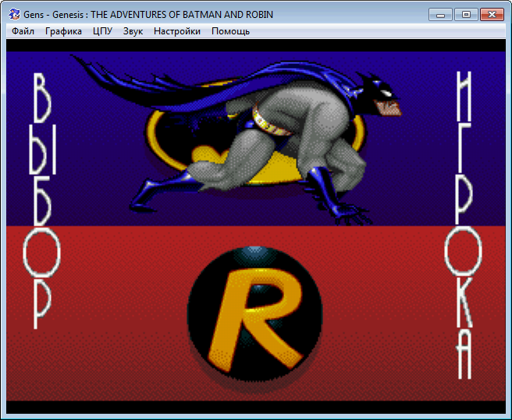Click the Gens Sonic icon in title bar
Viewport: 512px width, 420px height.
[x=14, y=14]
